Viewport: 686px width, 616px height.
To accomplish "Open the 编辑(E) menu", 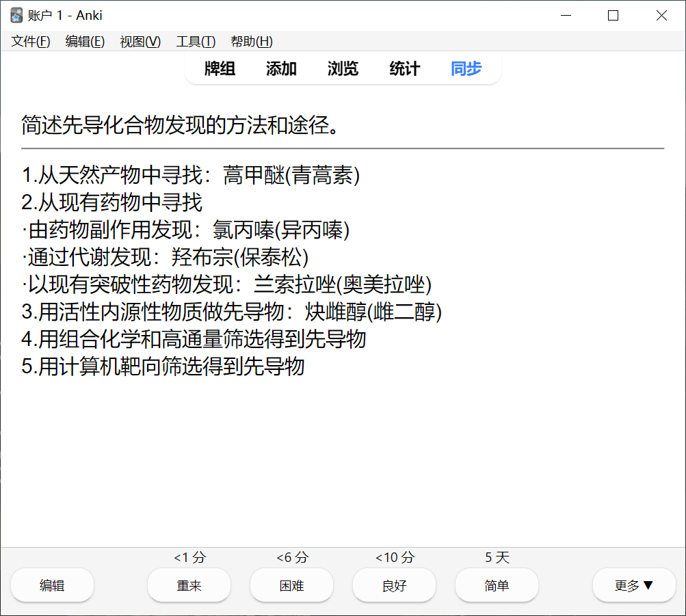I will (x=85, y=42).
